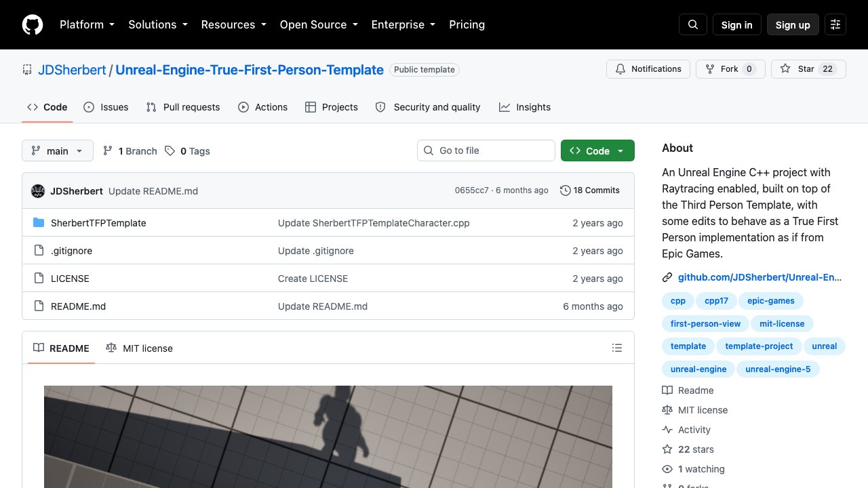Open the 'Update SherbertTFPTemplateCharacter.cpp' commit message
This screenshot has height=488, width=868.
click(374, 223)
